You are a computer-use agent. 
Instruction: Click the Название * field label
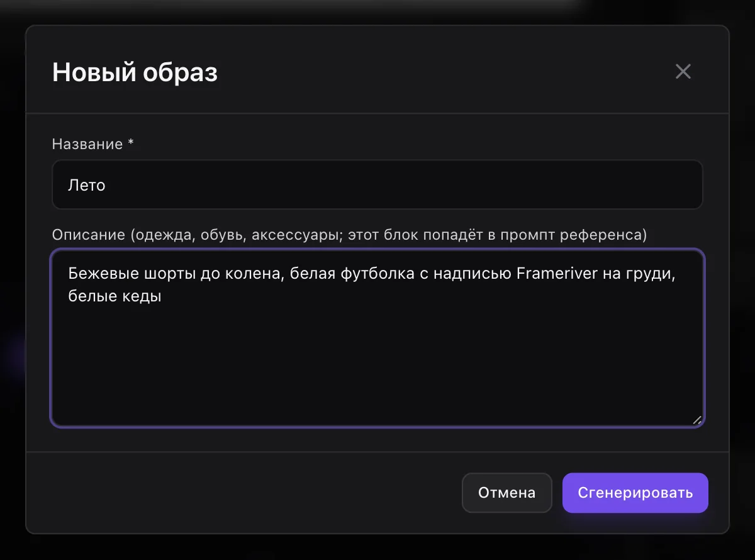point(93,144)
